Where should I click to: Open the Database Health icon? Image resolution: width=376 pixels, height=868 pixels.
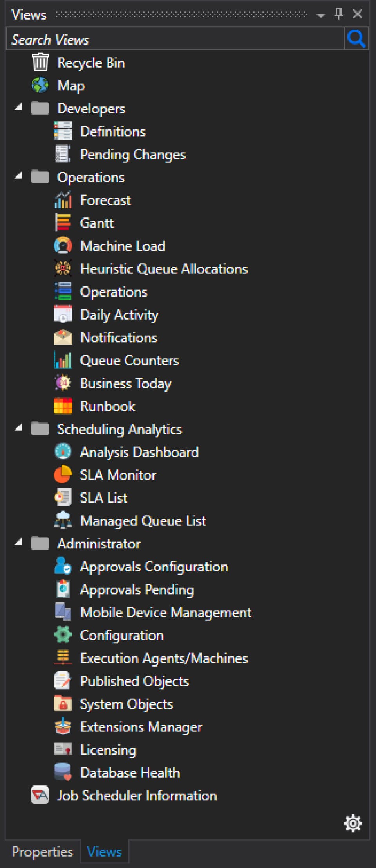point(63,773)
